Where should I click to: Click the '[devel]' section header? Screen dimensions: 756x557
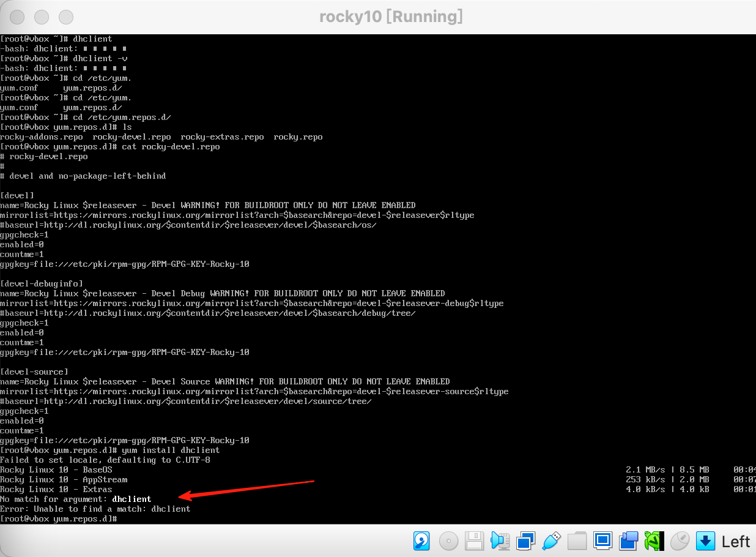17,195
